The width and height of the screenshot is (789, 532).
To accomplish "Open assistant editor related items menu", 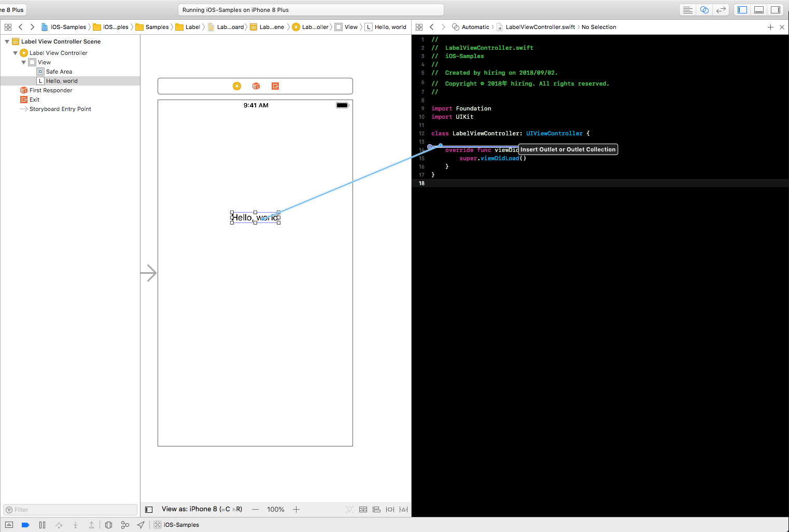I will (x=419, y=27).
